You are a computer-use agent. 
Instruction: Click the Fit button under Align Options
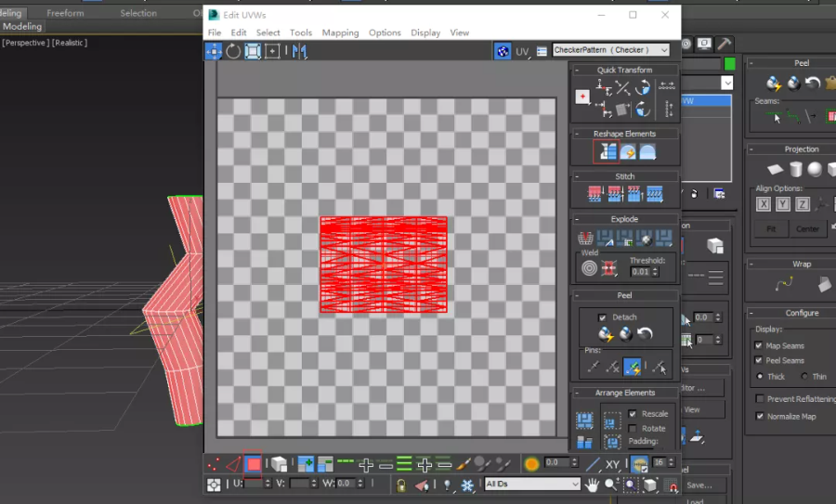tap(770, 228)
